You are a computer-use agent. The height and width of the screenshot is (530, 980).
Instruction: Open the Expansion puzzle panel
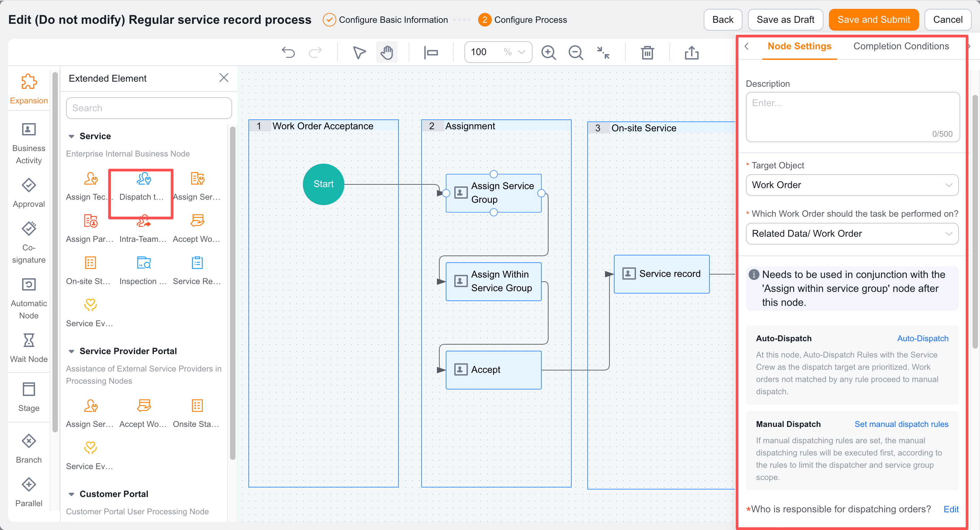coord(29,89)
